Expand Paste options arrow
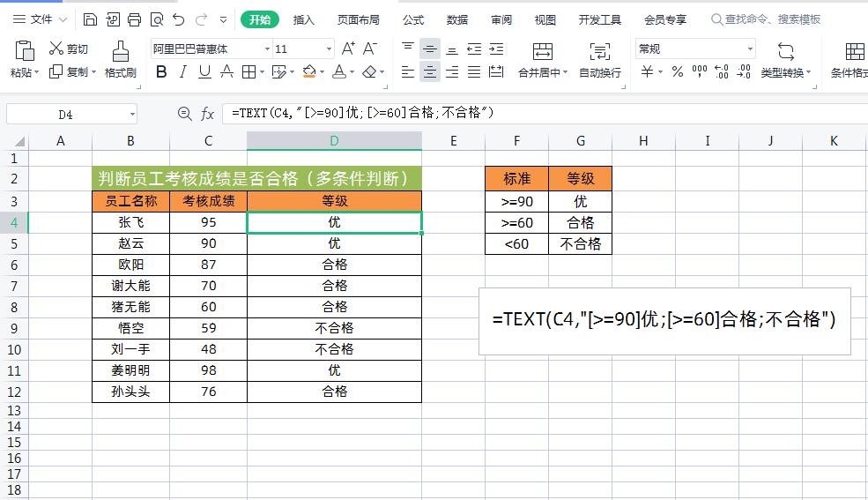Screen dimensions: 868x500 click(36, 72)
